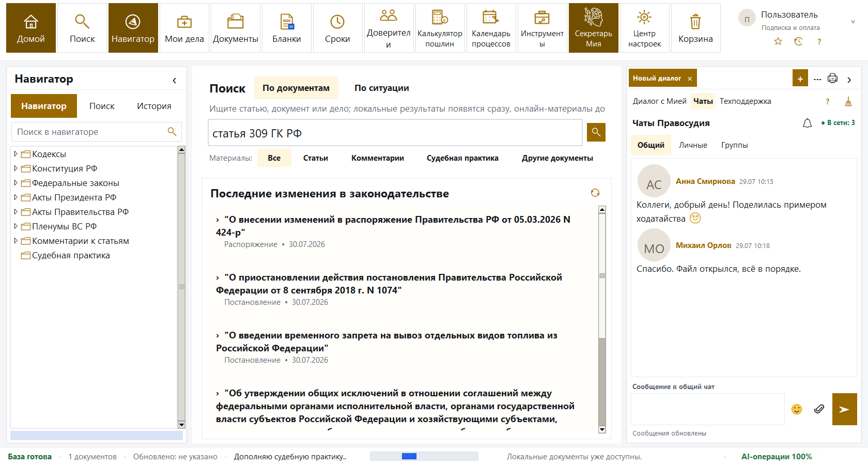Print the chat using printer icon
The image size is (868, 465).
[x=832, y=79]
